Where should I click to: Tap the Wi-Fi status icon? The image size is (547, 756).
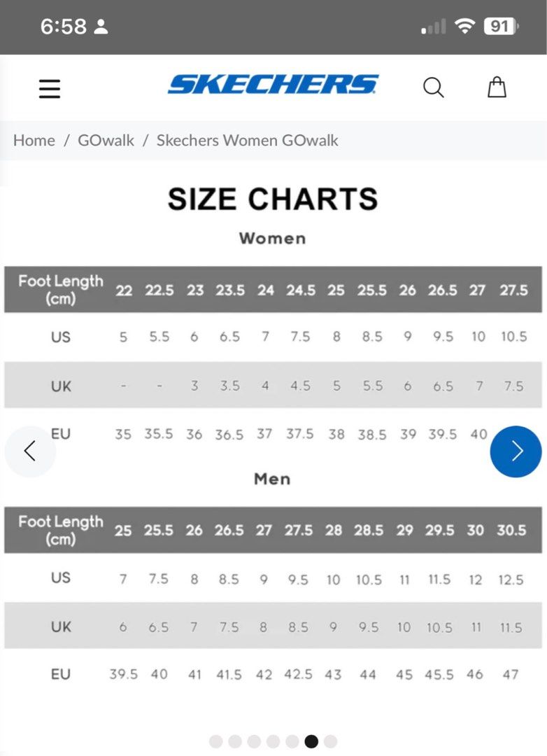click(x=464, y=26)
